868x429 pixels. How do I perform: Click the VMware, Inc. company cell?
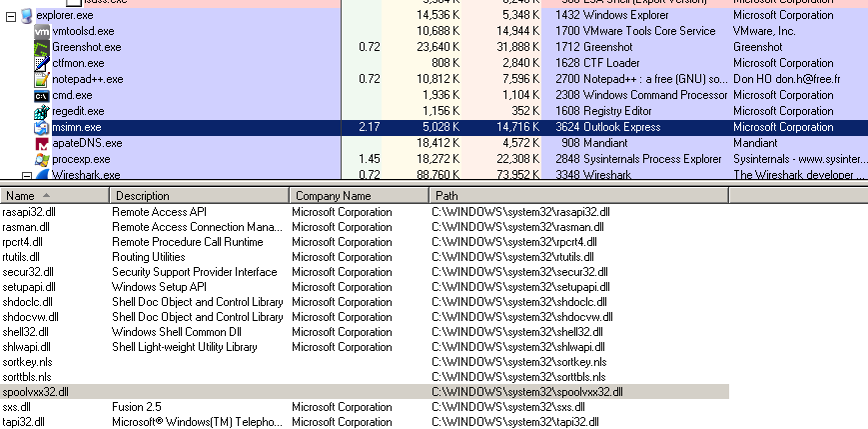764,32
